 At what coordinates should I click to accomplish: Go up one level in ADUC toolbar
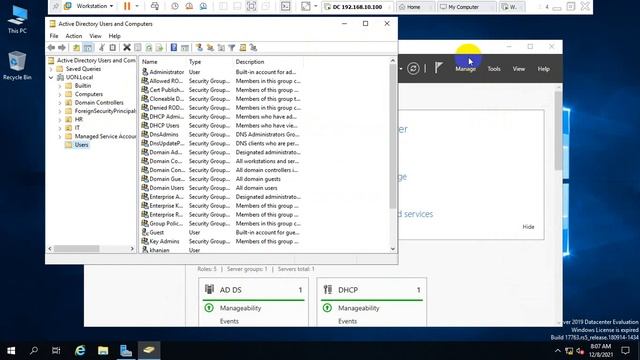click(x=76, y=48)
